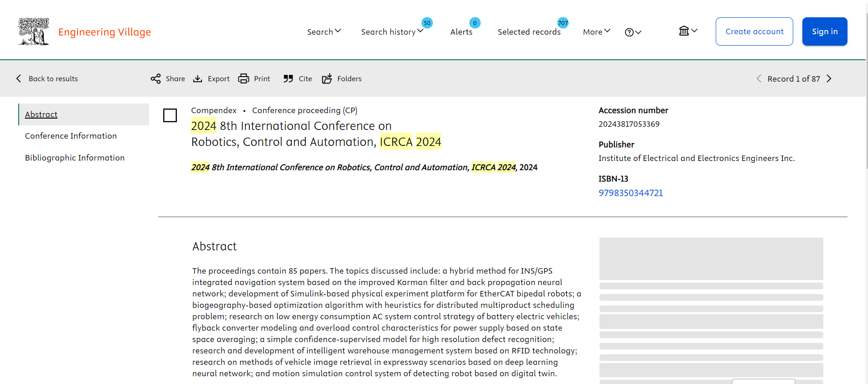Image resolution: width=868 pixels, height=384 pixels.
Task: Click the Conference proceeding (CP) label
Action: [x=305, y=110]
